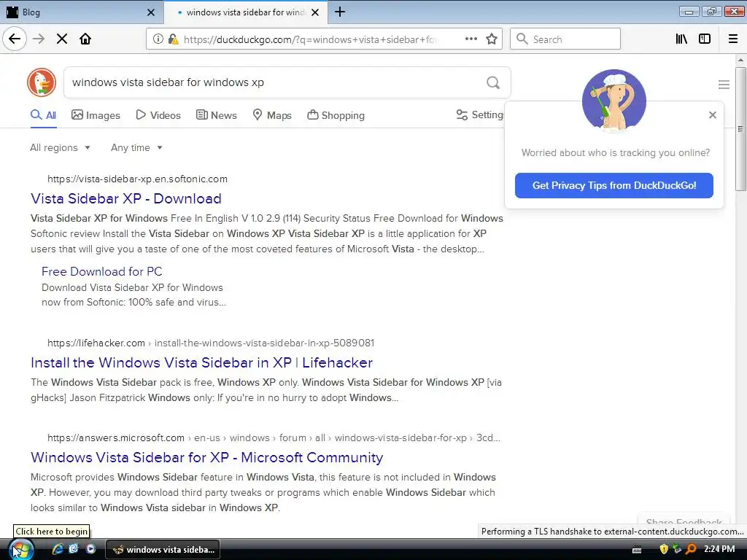This screenshot has width=747, height=560.
Task: Switch to Maps results
Action: pos(271,115)
